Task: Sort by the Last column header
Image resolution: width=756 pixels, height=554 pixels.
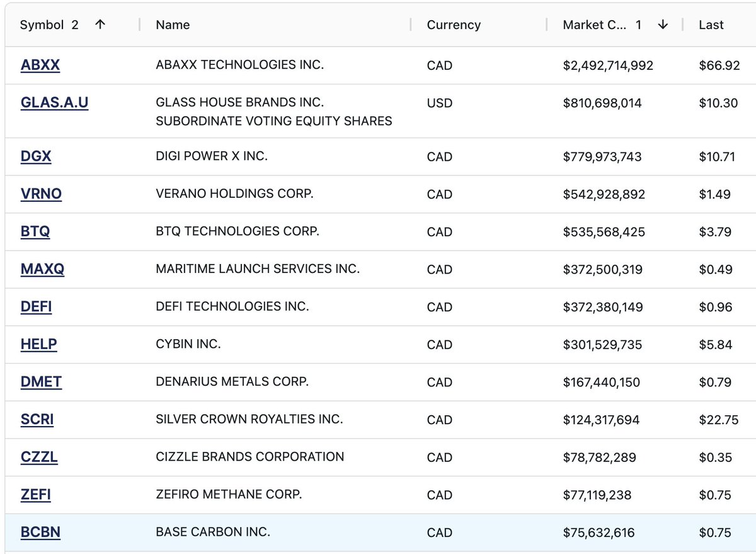Action: pyautogui.click(x=711, y=25)
